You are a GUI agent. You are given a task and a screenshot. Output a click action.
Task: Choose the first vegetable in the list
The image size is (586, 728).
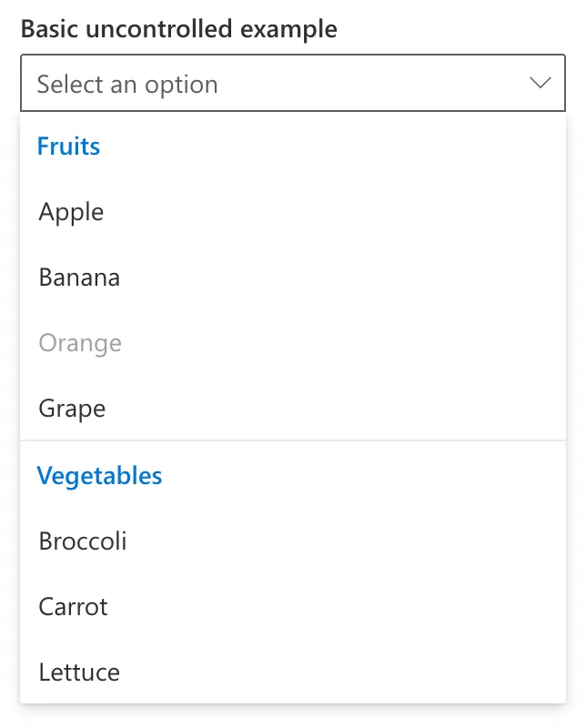pos(83,541)
